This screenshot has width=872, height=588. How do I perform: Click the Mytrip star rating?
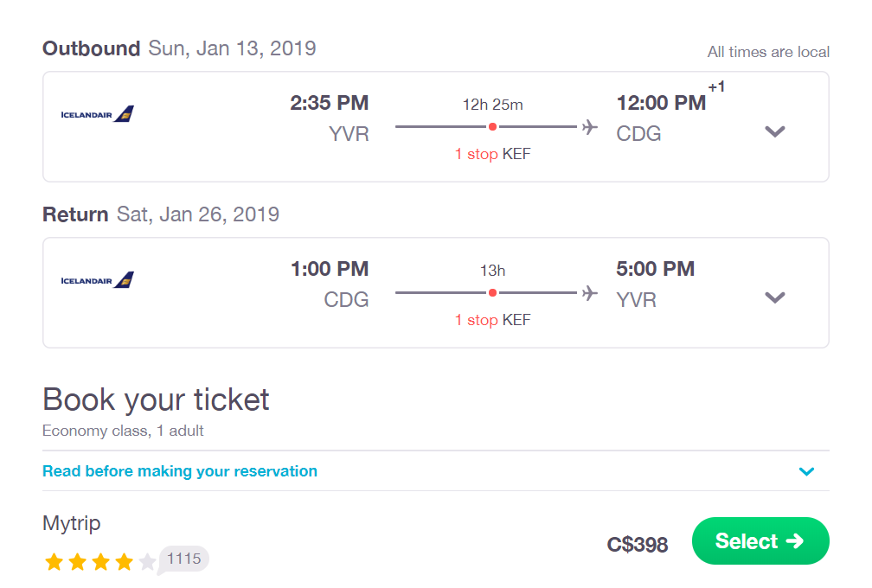point(100,562)
